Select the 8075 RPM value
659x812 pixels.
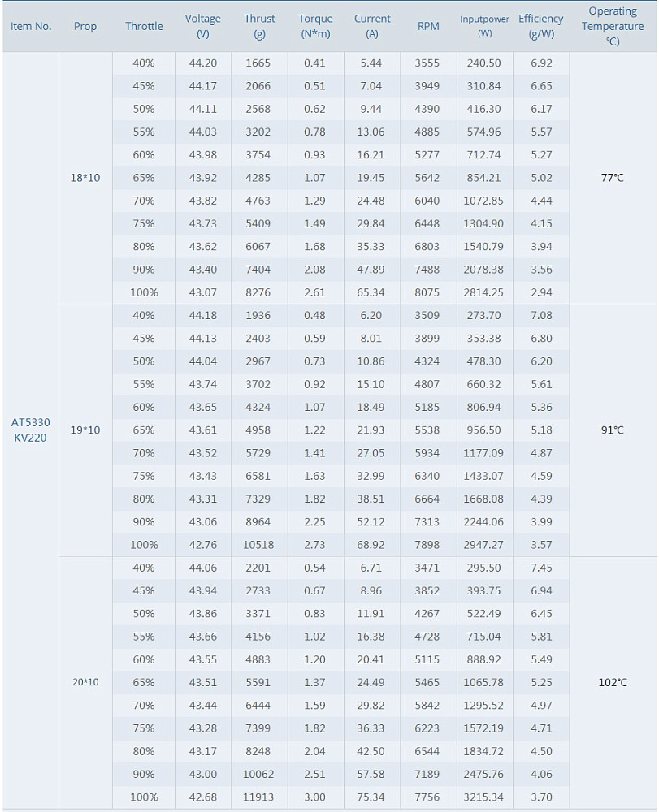427,292
